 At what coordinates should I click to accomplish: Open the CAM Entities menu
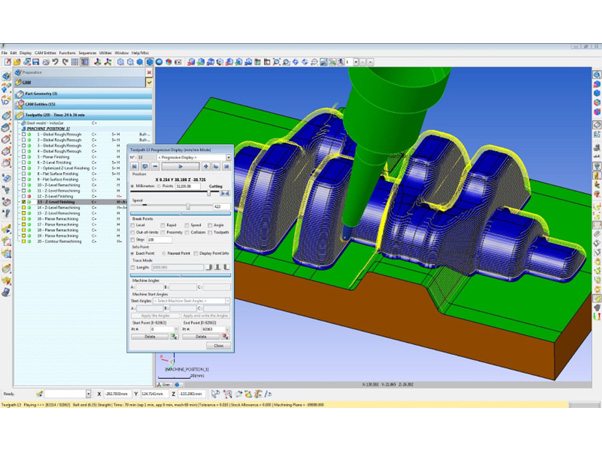(45, 53)
